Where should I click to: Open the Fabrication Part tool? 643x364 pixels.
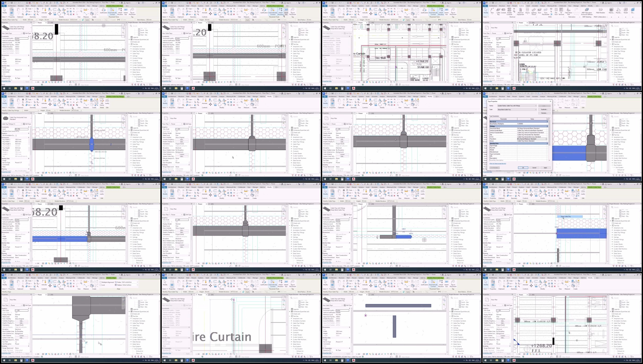tap(568, 11)
